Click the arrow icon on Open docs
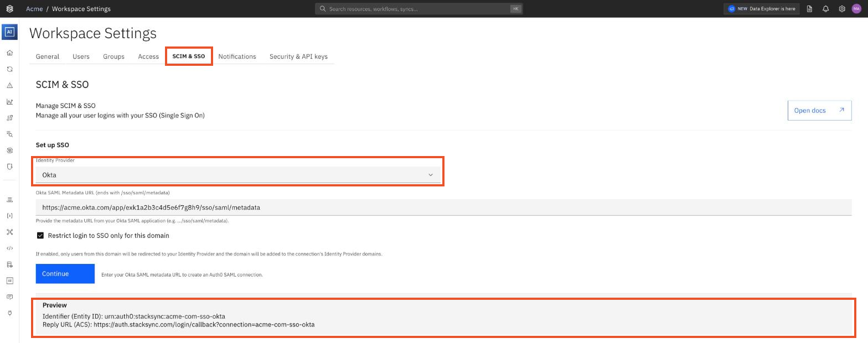Image resolution: width=868 pixels, height=343 pixels. 841,110
